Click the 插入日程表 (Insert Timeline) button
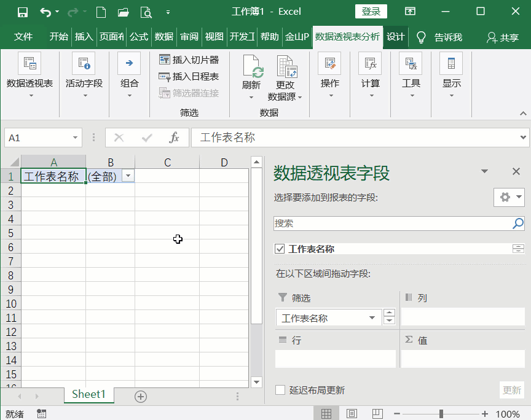The width and height of the screenshot is (531, 420). [189, 76]
